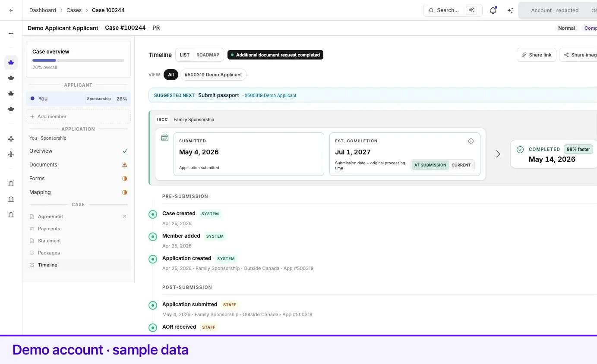597x364 pixels.
Task: Click the Share link button
Action: pos(537,55)
